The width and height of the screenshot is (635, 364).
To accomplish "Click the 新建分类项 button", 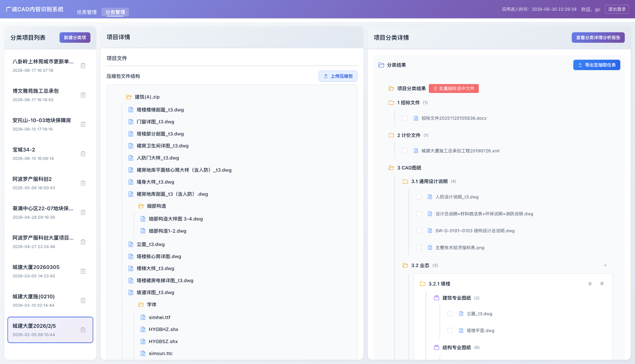I will [x=75, y=37].
